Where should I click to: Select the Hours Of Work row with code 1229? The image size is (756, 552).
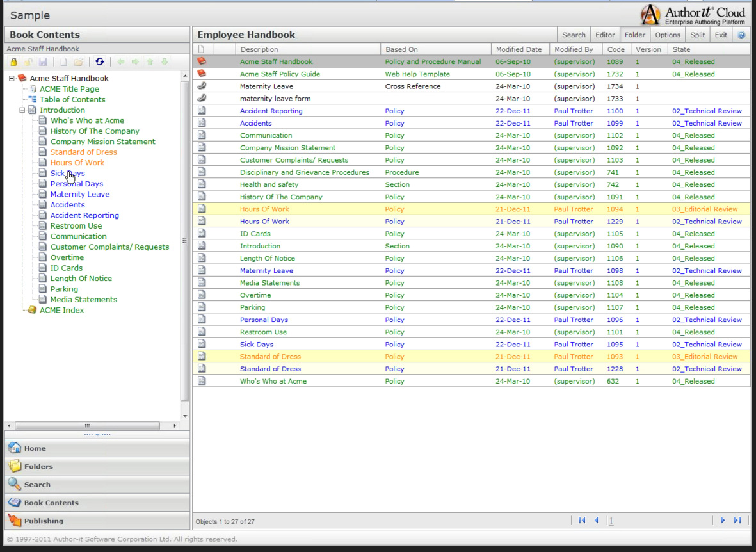click(472, 222)
